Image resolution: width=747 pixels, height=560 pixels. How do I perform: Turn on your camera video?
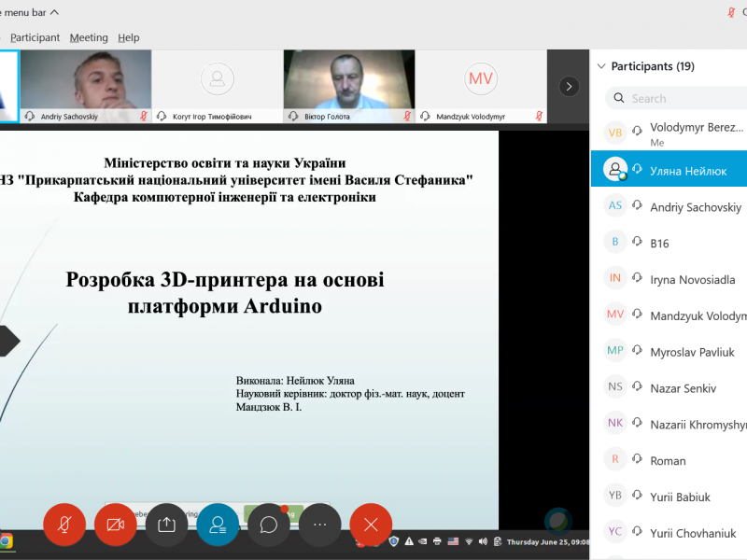116,525
